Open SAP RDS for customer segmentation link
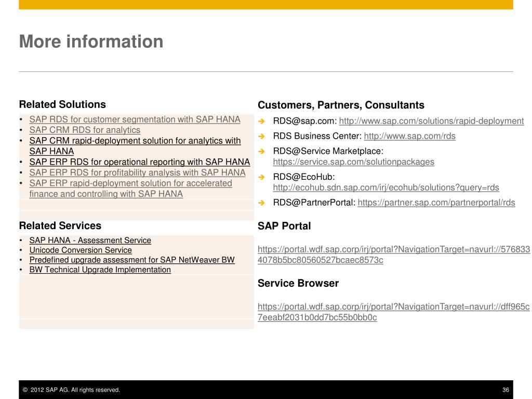532x399 pixels. 135,119
